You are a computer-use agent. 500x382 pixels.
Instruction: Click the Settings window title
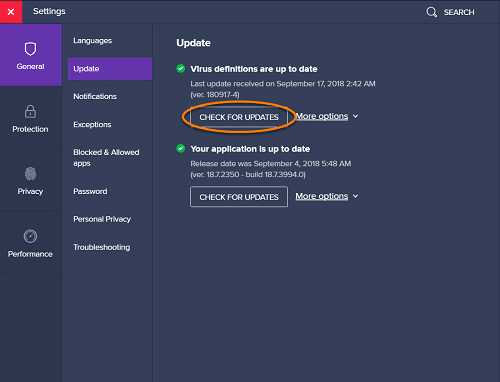pyautogui.click(x=49, y=11)
